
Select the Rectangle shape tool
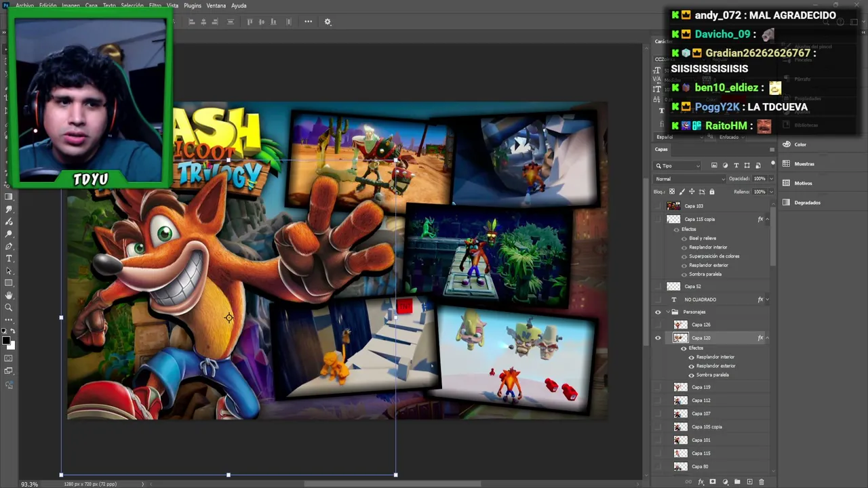pos(9,283)
